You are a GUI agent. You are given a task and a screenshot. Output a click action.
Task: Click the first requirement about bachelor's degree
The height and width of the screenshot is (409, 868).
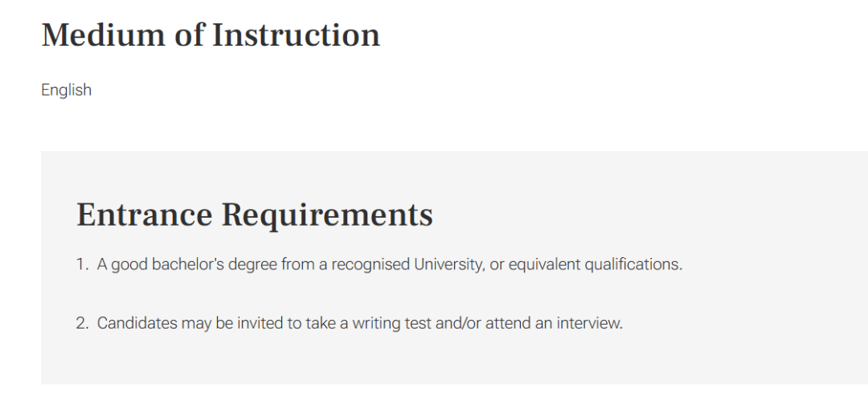pyautogui.click(x=390, y=264)
